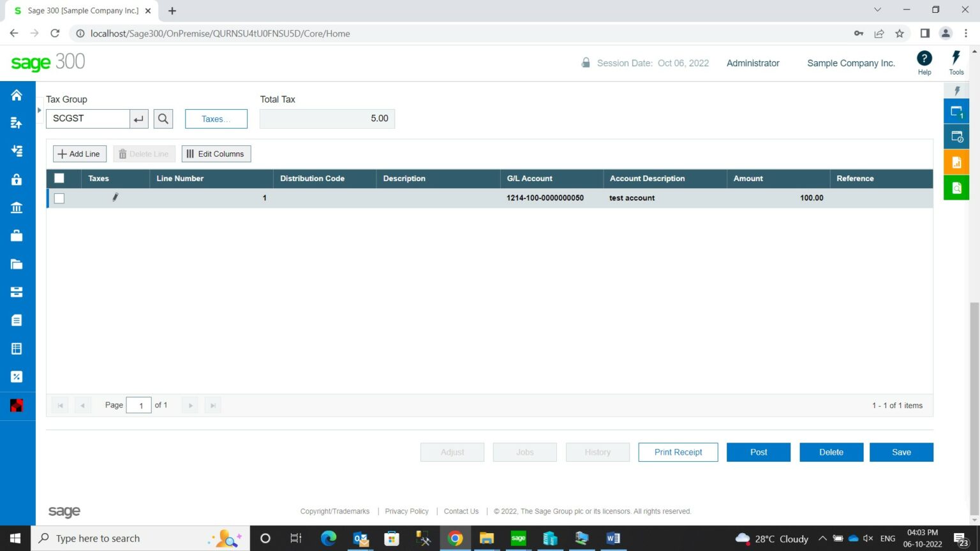Open the orange Reports panel icon
Viewport: 980px width, 551px height.
pos(956,161)
